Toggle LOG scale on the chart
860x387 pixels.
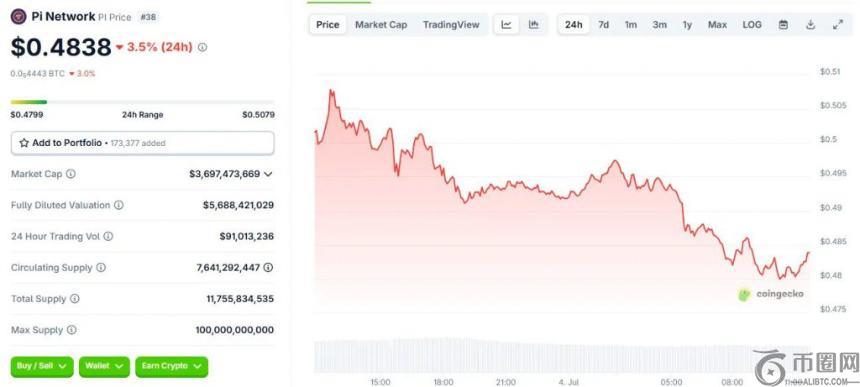click(x=752, y=25)
